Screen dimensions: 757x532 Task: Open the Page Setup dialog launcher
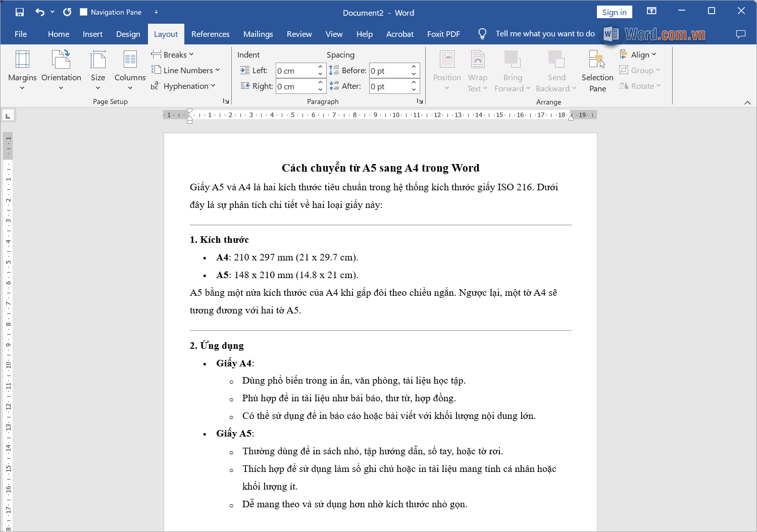[226, 101]
